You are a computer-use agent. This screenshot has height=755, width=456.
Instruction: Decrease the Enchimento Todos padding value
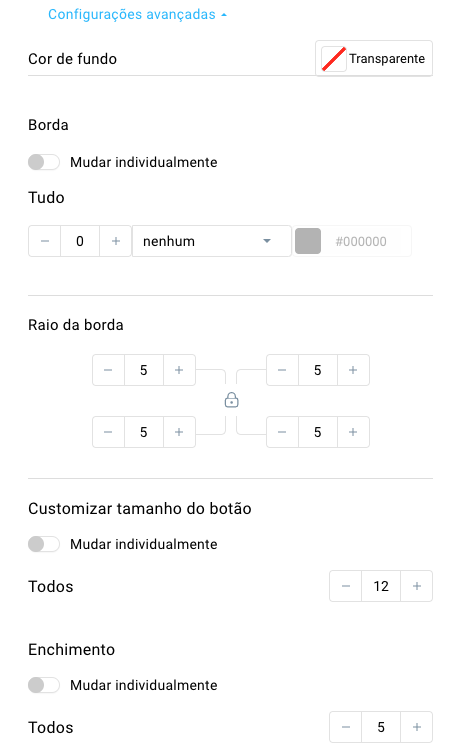point(346,727)
